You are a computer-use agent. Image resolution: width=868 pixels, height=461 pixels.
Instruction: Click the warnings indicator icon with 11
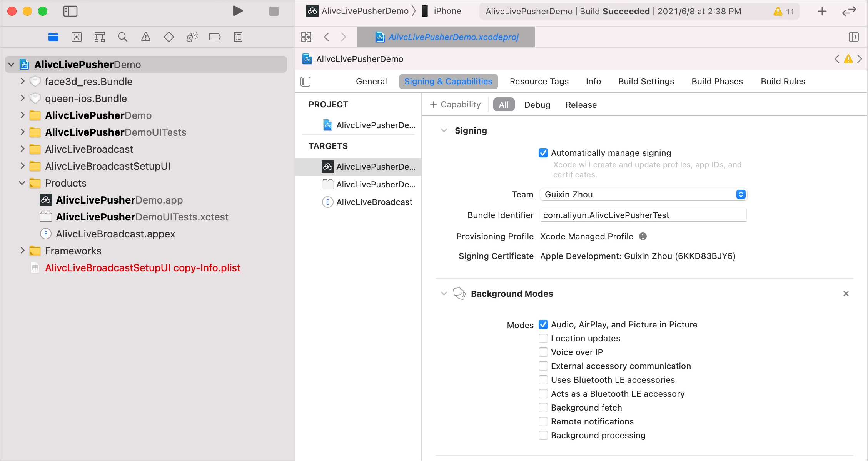(x=784, y=11)
